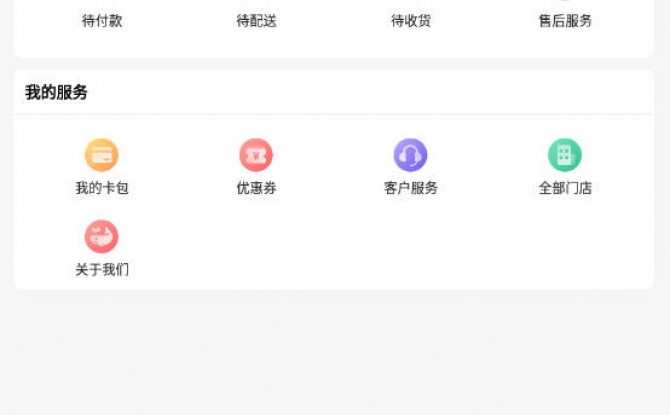
Task: Open the 全部门店 building icon
Action: click(x=565, y=155)
